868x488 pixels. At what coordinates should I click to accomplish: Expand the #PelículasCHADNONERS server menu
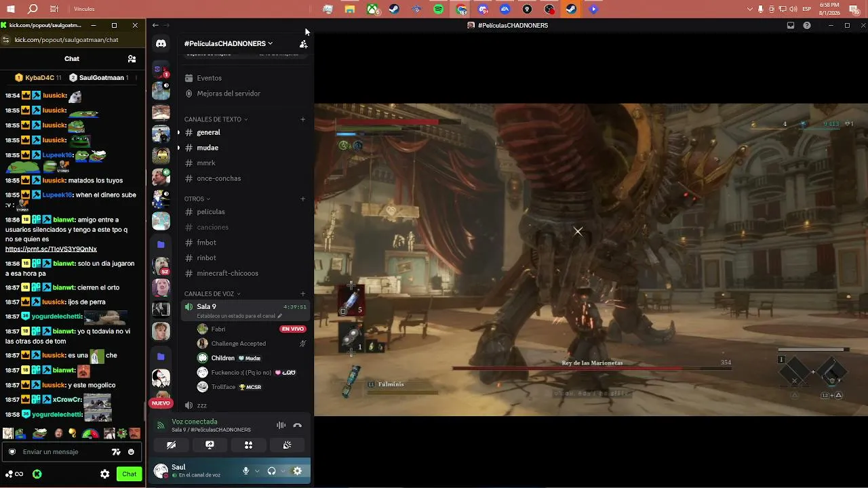pyautogui.click(x=229, y=44)
